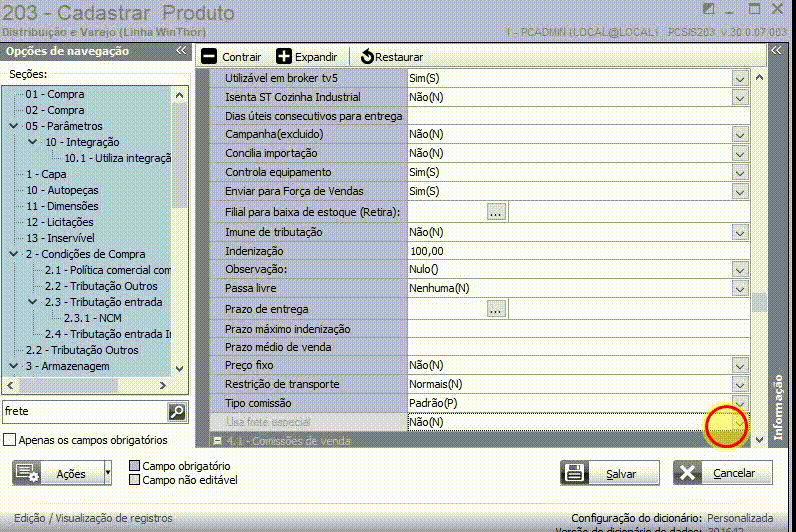Open Observação dropdown
Viewport: 796px width, 532px height.
click(740, 270)
